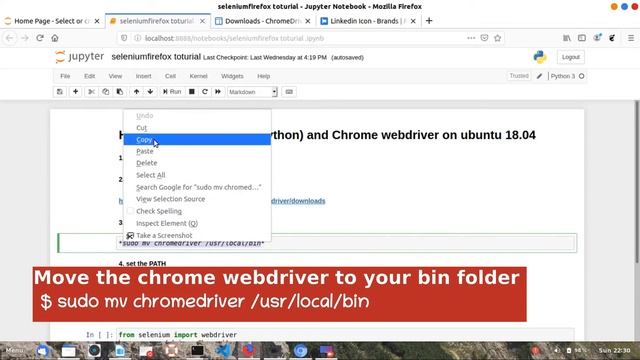Click the volume icon in system tray
This screenshot has height=360, width=640.
click(557, 351)
